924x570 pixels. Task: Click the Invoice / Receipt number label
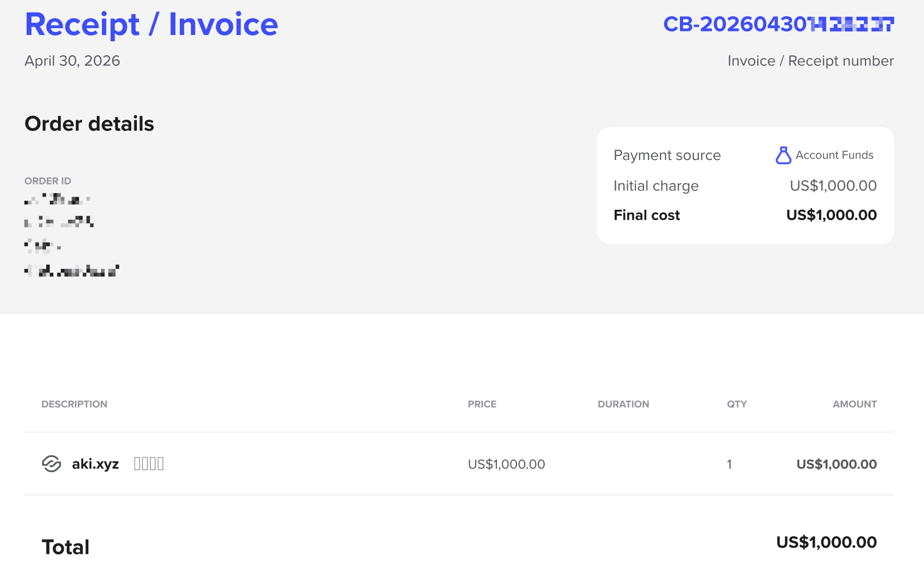click(x=811, y=61)
